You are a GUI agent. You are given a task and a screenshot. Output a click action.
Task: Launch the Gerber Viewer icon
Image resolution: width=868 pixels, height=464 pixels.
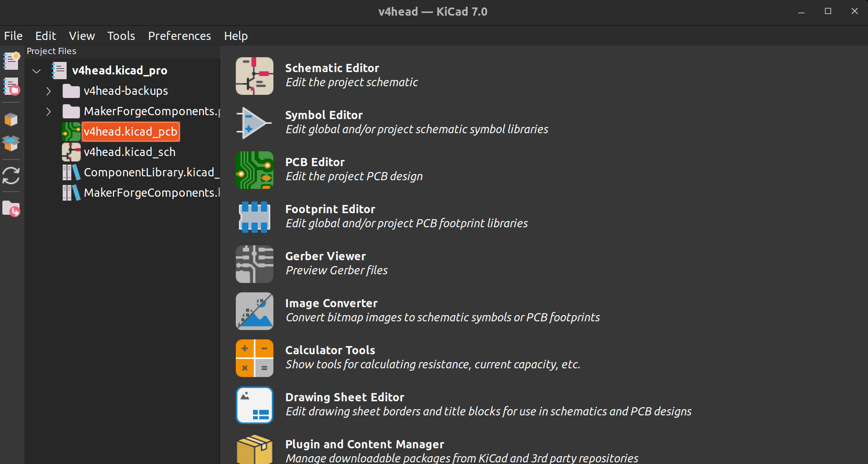[x=254, y=264]
